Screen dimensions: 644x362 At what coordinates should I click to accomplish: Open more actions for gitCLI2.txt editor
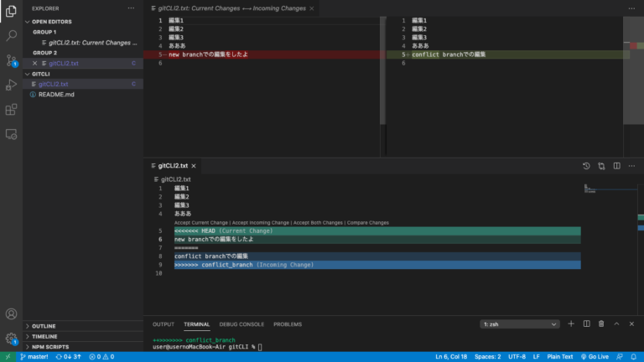pos(631,166)
